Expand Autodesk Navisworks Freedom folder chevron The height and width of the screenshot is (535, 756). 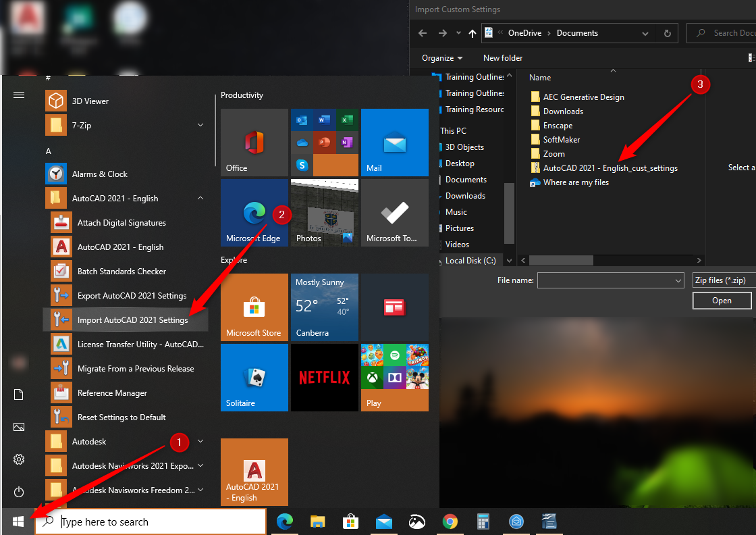click(x=200, y=490)
